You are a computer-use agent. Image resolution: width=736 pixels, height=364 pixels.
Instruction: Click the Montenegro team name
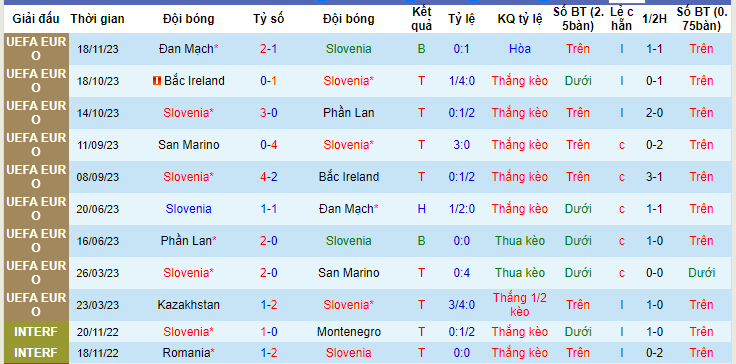(348, 332)
